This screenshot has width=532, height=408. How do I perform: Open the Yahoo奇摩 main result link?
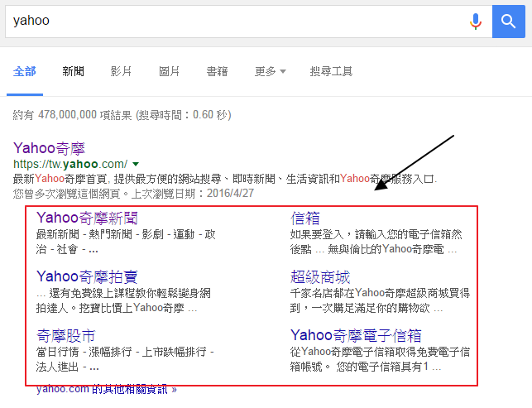[x=49, y=148]
